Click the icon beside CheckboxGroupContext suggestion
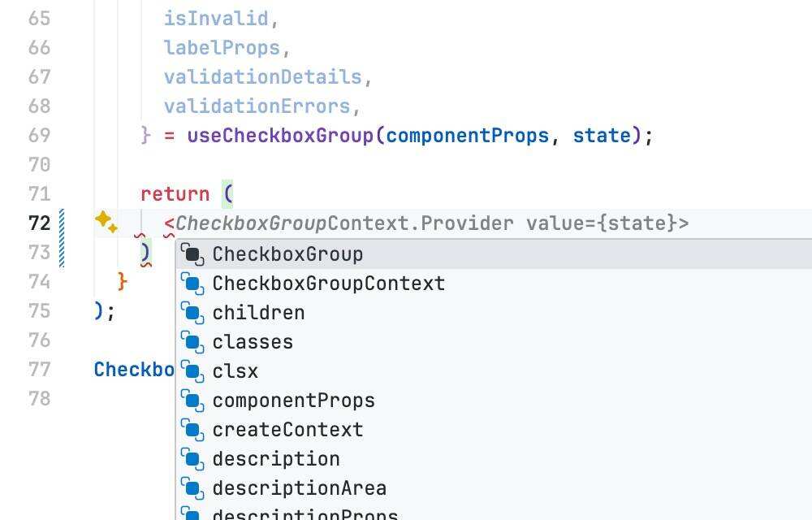Image resolution: width=812 pixels, height=520 pixels. [192, 284]
